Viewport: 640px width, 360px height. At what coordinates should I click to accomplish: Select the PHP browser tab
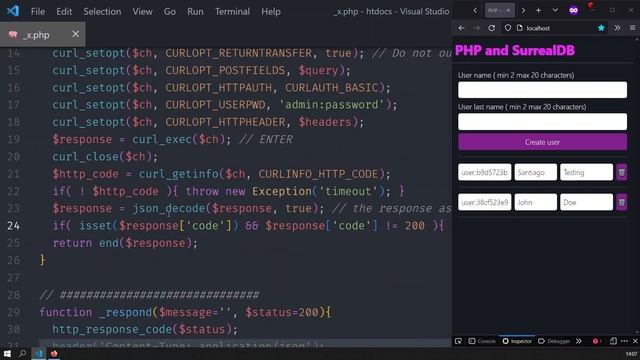click(x=500, y=10)
